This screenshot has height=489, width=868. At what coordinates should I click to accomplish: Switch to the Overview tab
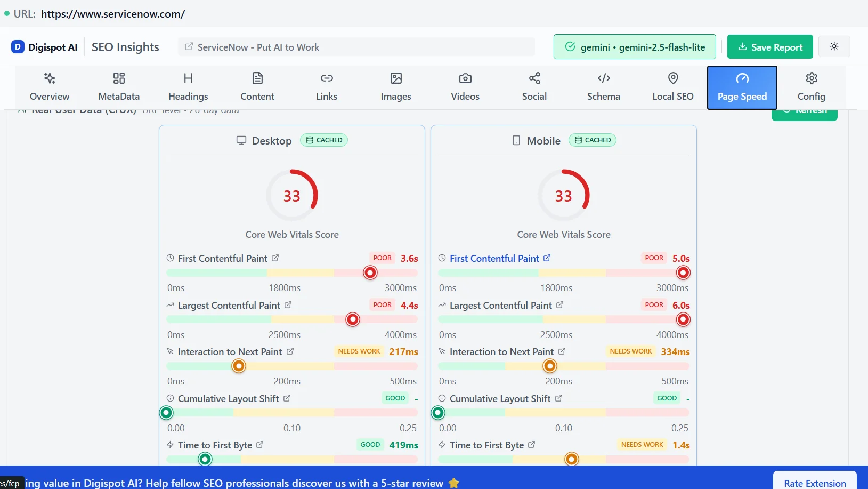(50, 87)
